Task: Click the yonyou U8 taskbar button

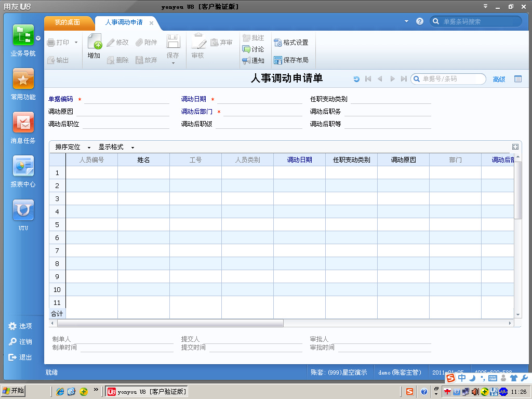Action: click(x=147, y=392)
